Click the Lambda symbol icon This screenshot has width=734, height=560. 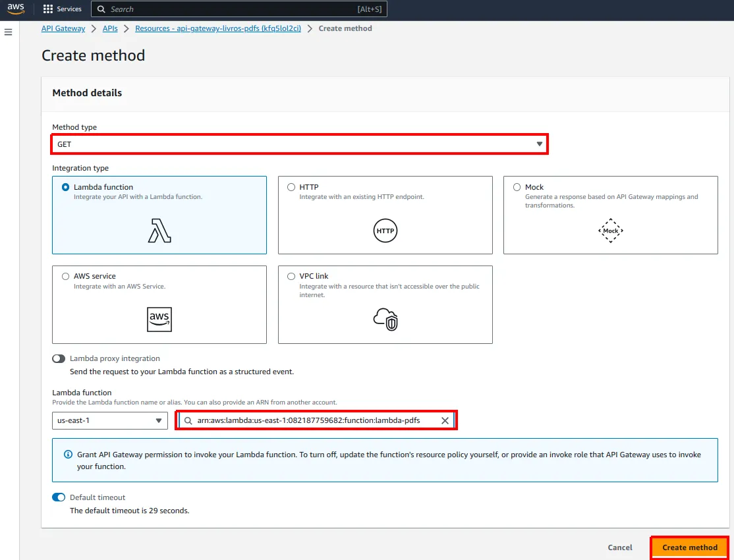[159, 231]
